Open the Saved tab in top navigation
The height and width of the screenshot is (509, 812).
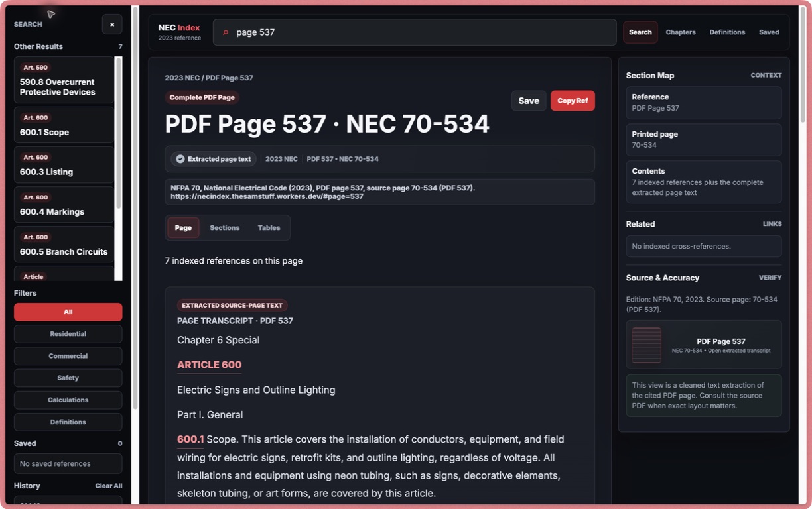(769, 32)
